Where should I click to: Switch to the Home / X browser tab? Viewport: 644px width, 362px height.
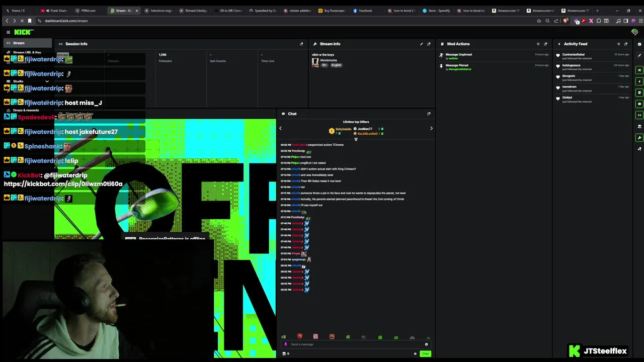(18, 11)
